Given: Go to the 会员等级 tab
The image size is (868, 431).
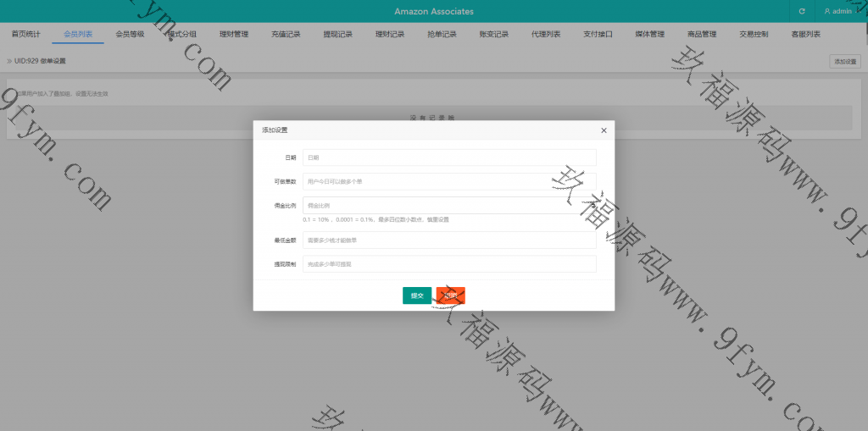Looking at the screenshot, I should tap(130, 35).
